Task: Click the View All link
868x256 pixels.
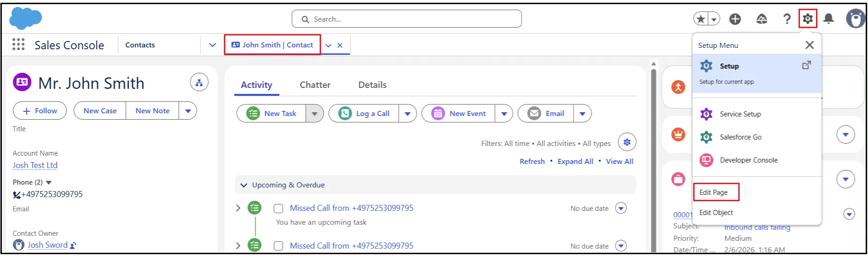Action: click(620, 162)
